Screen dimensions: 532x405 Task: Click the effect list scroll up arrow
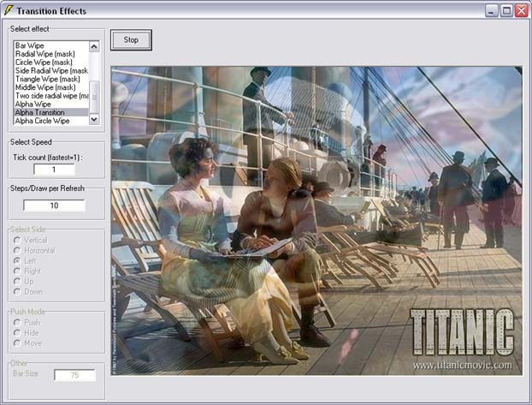tap(95, 45)
